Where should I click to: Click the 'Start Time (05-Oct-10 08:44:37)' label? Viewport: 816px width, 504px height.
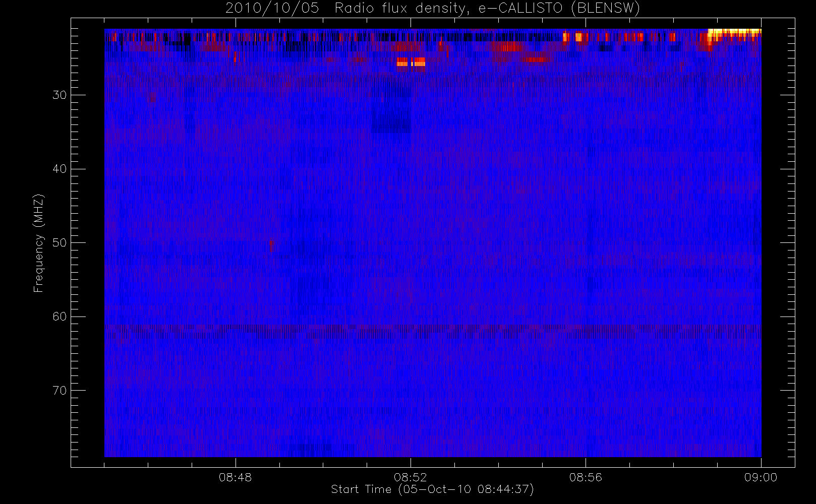coord(432,489)
